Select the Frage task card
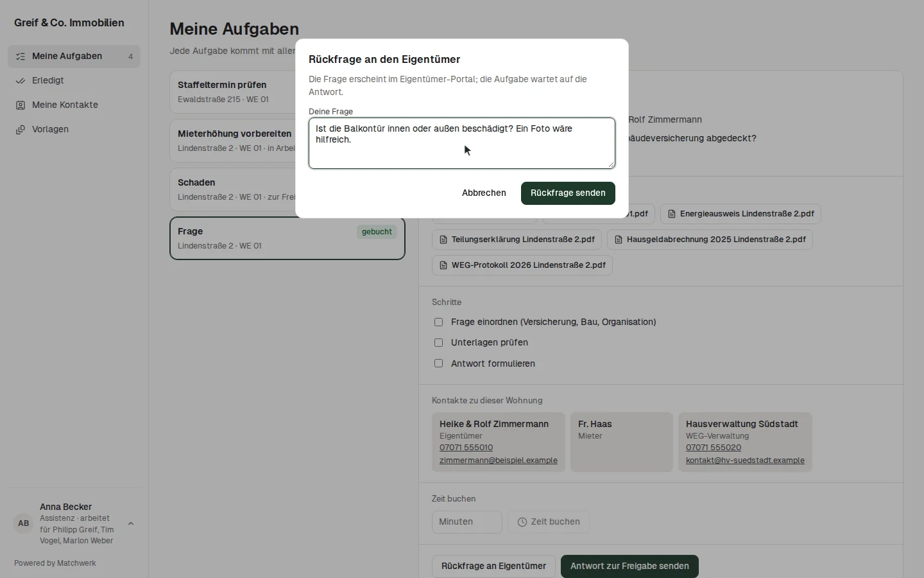The width and height of the screenshot is (924, 578). [x=287, y=238]
